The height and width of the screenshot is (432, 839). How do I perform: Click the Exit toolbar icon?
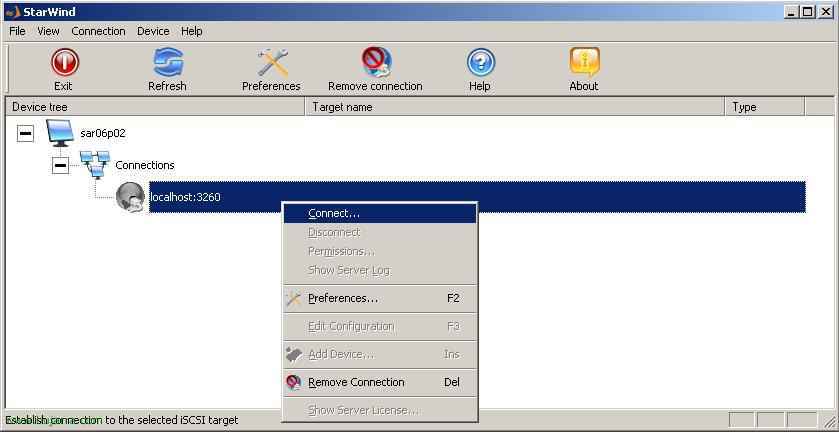(65, 62)
